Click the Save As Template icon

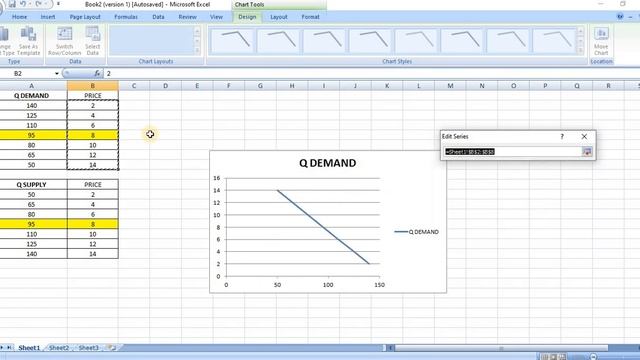point(28,41)
